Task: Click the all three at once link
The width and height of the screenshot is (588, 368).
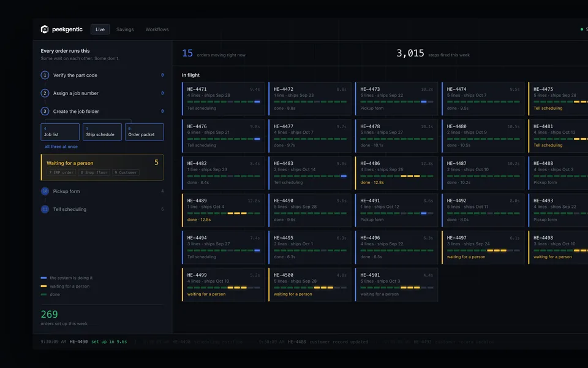Action: pos(61,147)
